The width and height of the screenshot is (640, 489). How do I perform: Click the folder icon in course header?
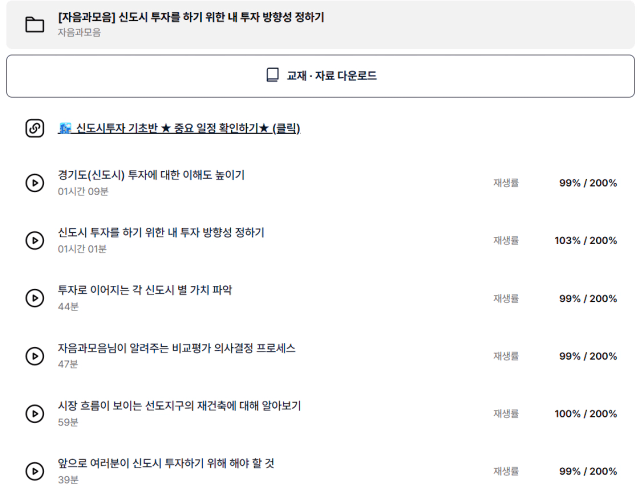coord(35,24)
